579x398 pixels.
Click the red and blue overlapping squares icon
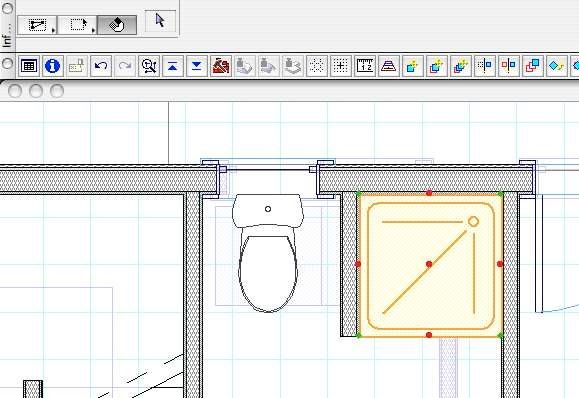[x=533, y=66]
